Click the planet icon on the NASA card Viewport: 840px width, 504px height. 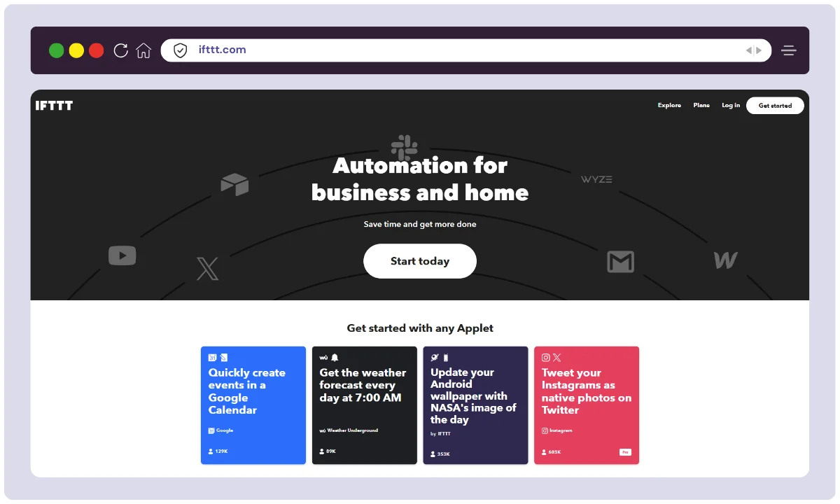[x=435, y=358]
